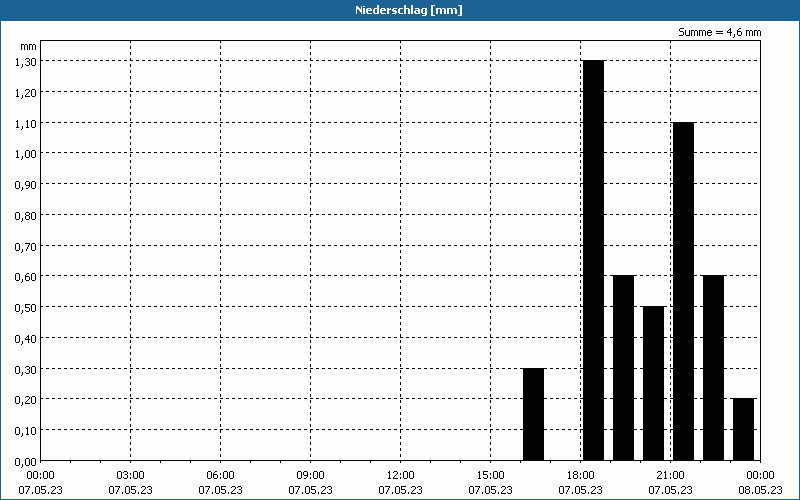Click the y-axis value "1,20"
The height and width of the screenshot is (500, 800).
(x=26, y=92)
